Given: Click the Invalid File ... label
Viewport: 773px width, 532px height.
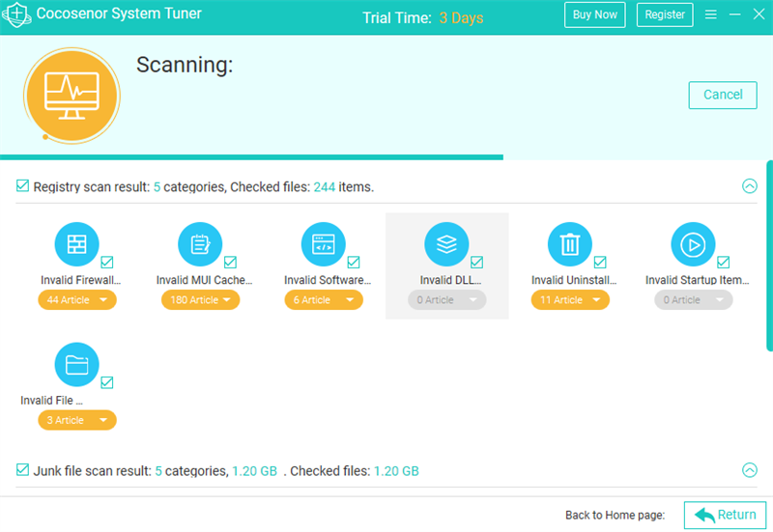Looking at the screenshot, I should 51,401.
